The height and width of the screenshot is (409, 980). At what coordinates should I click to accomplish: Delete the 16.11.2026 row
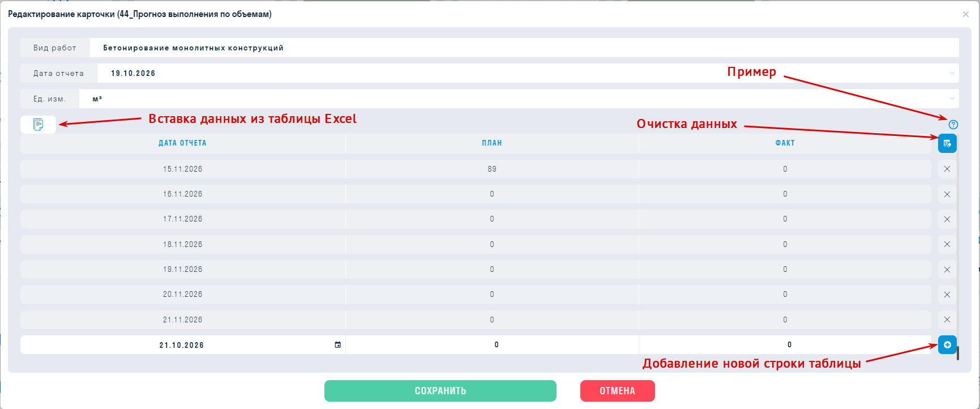pos(947,194)
